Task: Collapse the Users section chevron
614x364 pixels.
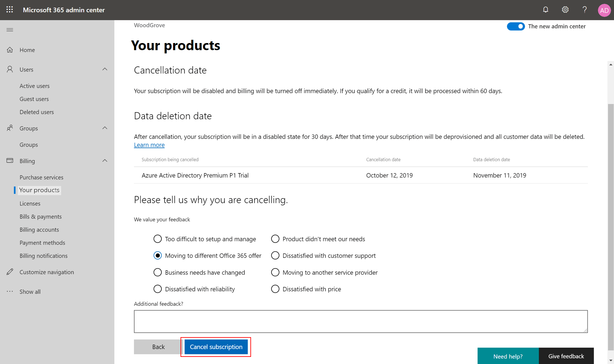Action: click(104, 69)
